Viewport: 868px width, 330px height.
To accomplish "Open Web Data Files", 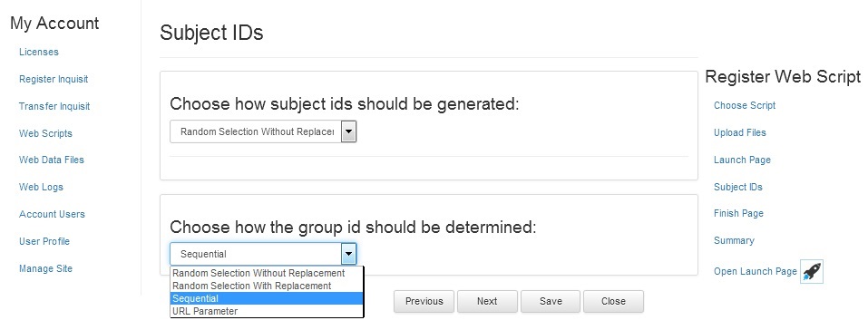I will (52, 160).
